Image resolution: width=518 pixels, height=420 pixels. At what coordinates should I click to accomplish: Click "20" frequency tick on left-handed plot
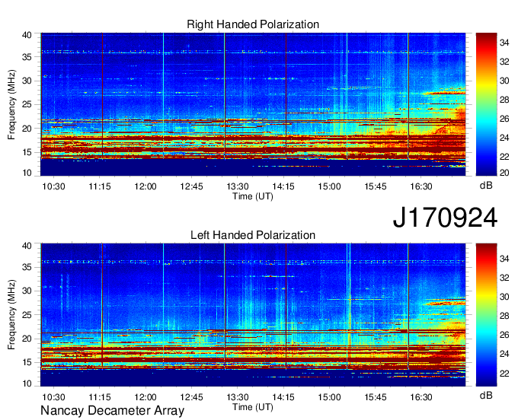[x=27, y=339]
